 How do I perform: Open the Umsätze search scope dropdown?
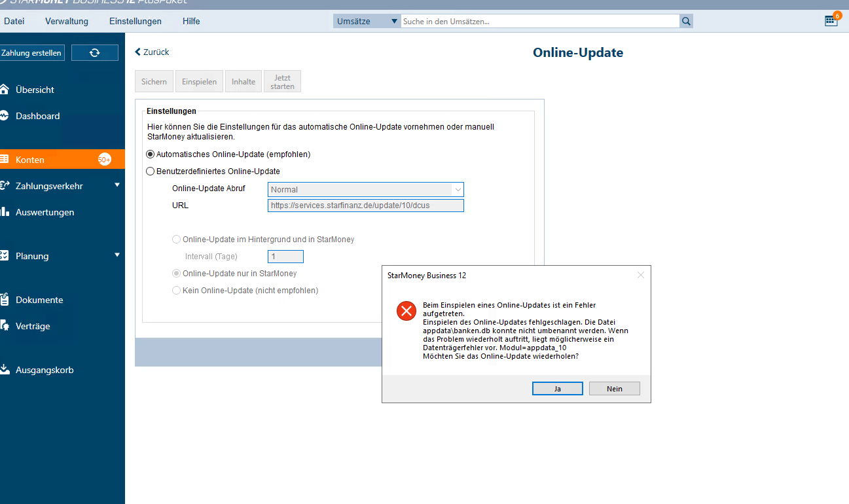[x=367, y=22]
